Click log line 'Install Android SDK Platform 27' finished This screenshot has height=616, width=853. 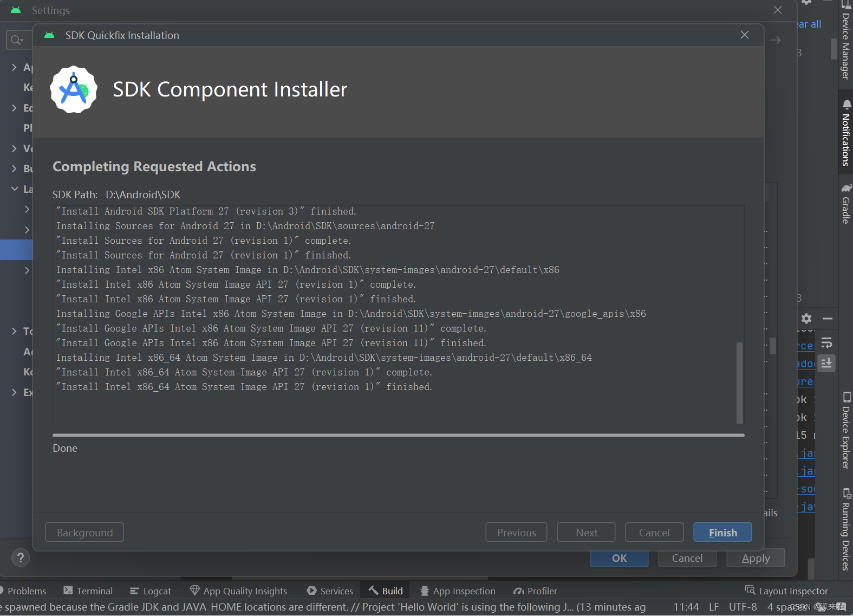206,211
